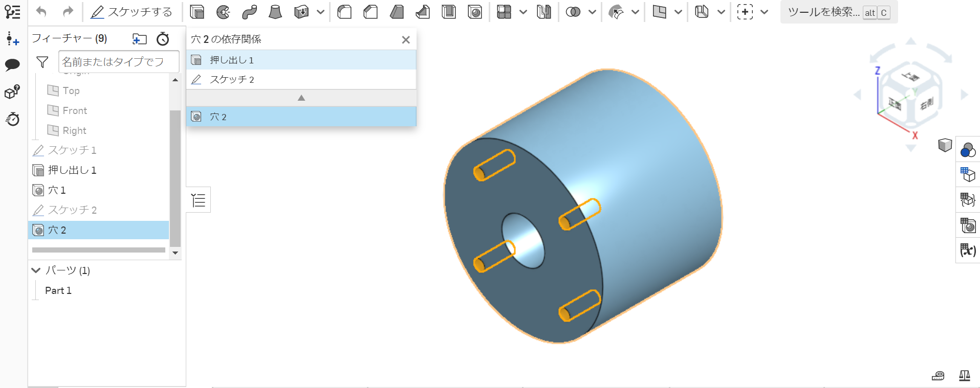Viewport: 980px width, 388px height.
Task: Select the Linear pattern tool icon
Action: click(x=504, y=12)
